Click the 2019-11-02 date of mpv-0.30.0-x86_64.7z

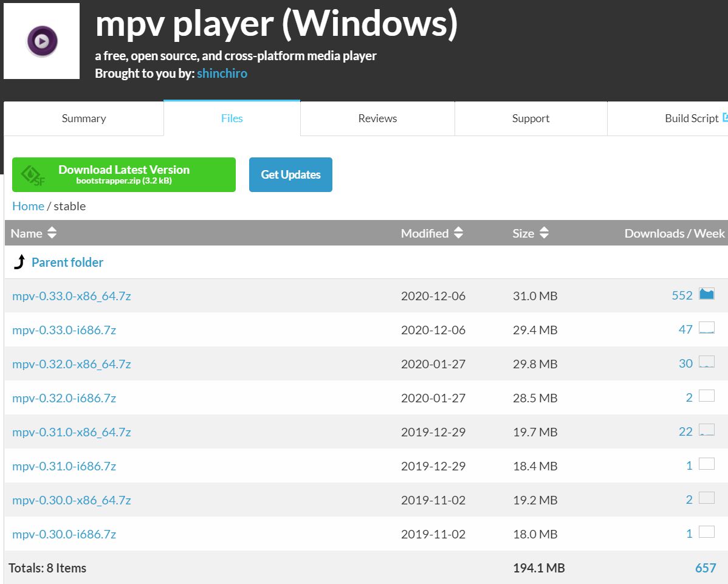[x=433, y=500]
